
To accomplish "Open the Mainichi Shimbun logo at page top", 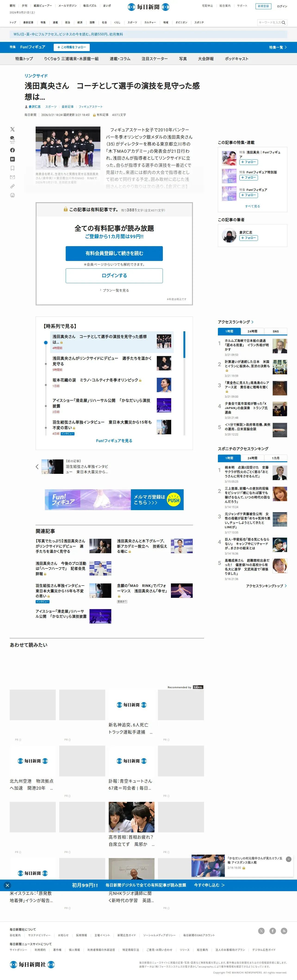I will pos(148,7).
